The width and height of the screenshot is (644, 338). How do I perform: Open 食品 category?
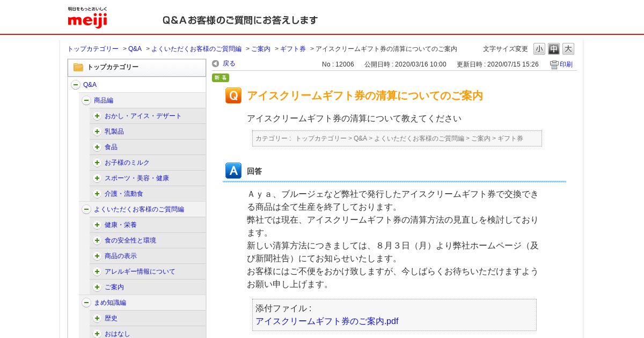(111, 147)
